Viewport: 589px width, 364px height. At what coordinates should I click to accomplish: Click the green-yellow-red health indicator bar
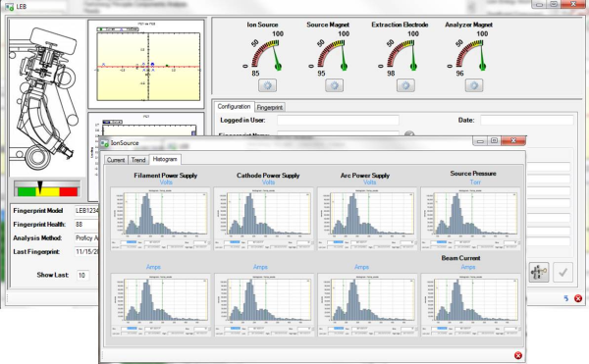47,188
